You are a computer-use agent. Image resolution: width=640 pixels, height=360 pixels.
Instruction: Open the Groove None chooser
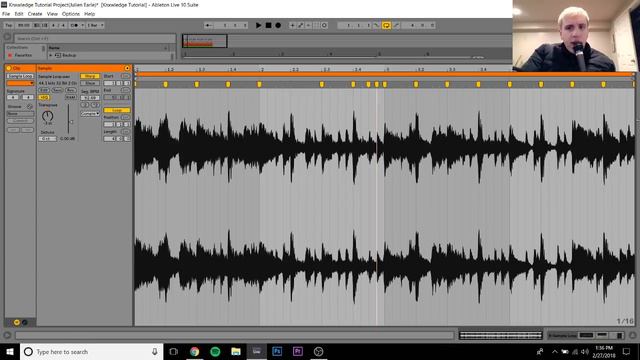tap(20, 114)
